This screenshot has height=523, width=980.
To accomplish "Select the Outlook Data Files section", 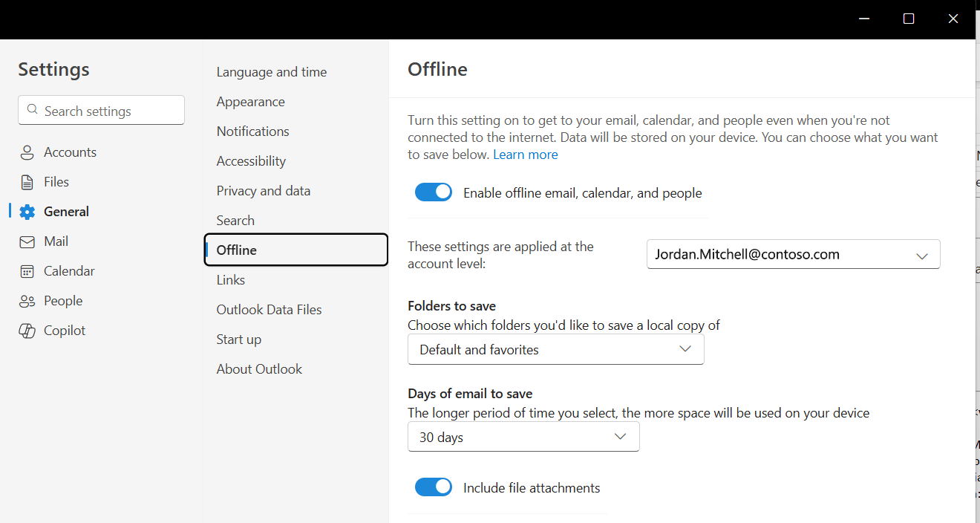I will (269, 309).
